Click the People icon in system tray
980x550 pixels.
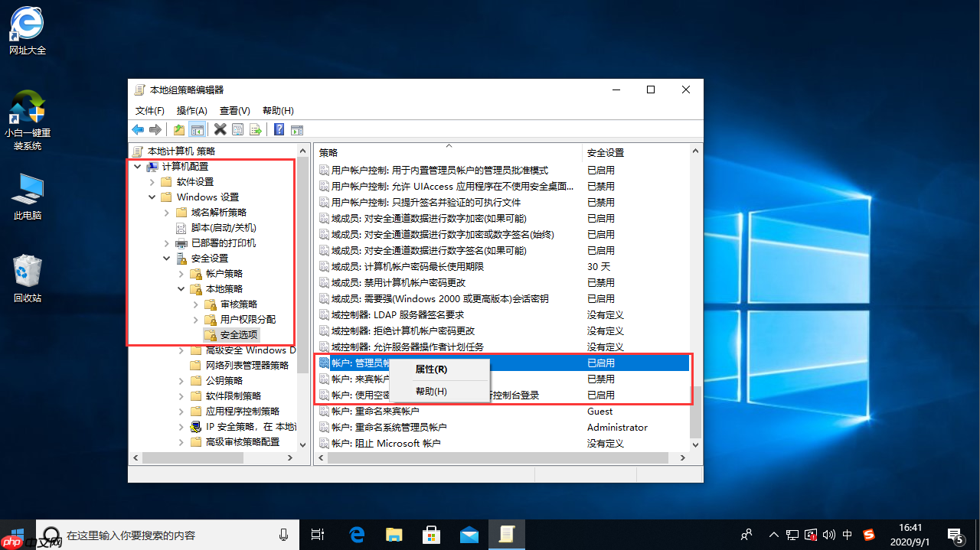pos(747,535)
